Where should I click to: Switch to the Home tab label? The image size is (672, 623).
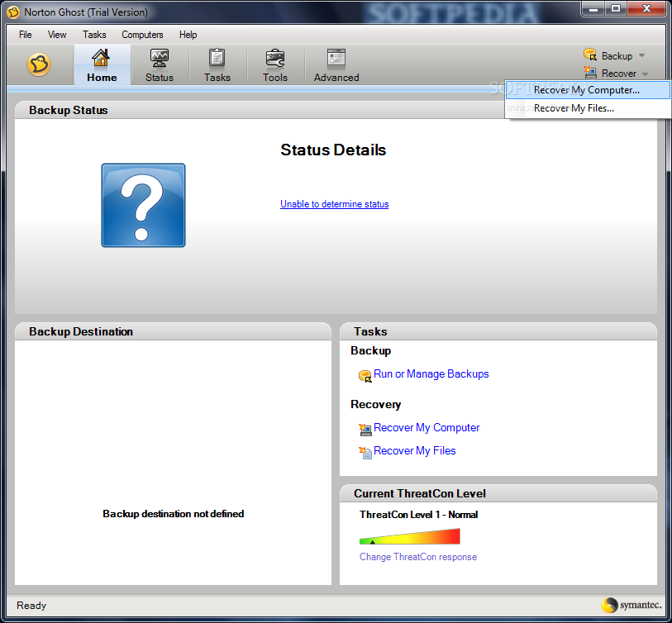(102, 78)
